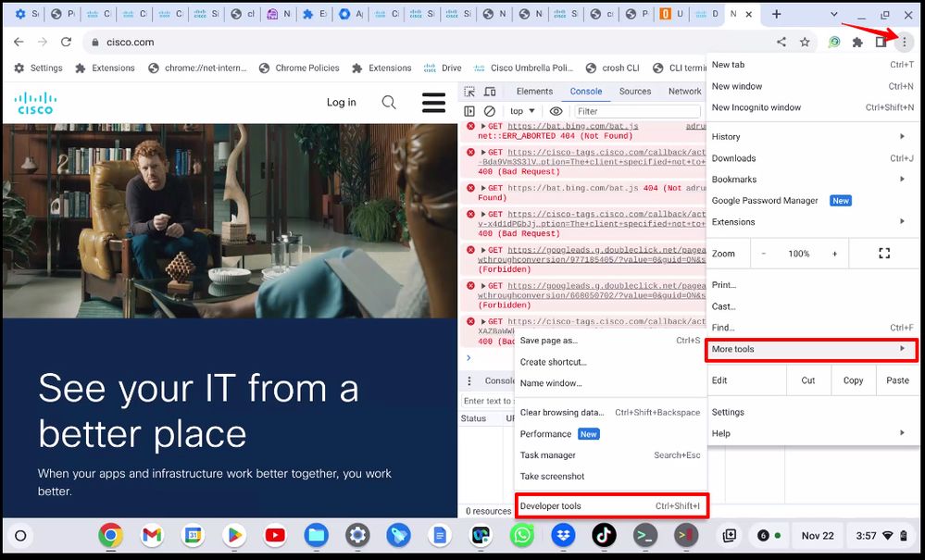Click the fullscreen icon in Zoom row
925x560 pixels.
pos(883,254)
